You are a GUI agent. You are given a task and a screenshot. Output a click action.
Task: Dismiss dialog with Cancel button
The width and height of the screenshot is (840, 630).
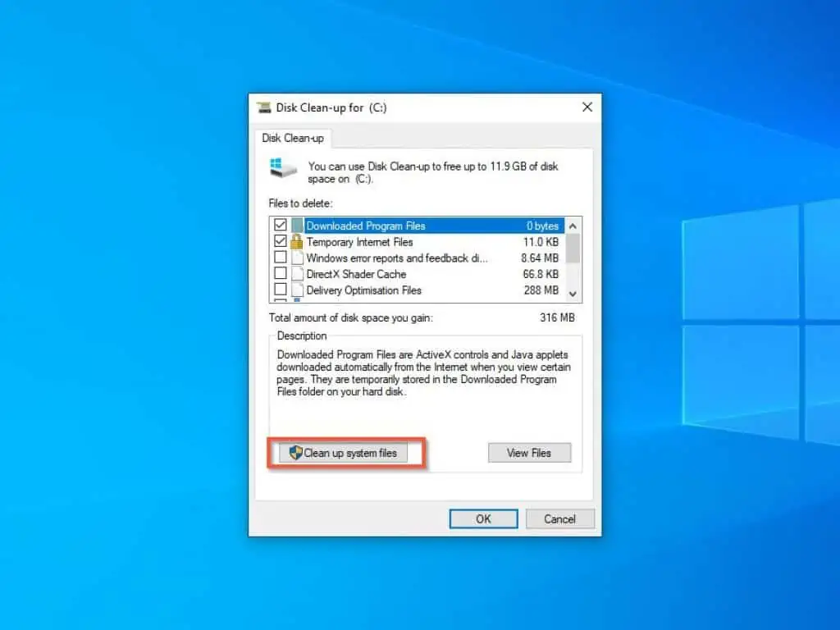point(559,519)
